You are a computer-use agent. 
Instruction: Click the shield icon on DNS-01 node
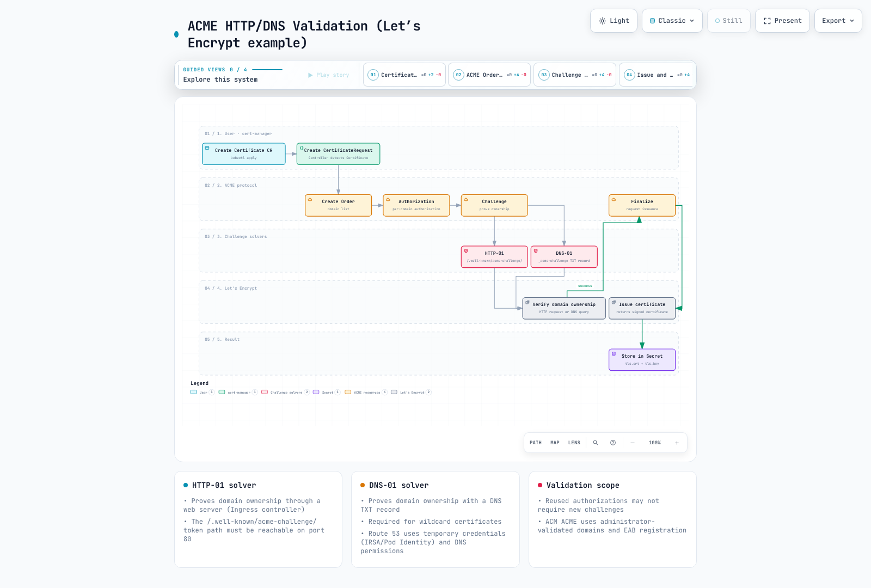click(536, 251)
